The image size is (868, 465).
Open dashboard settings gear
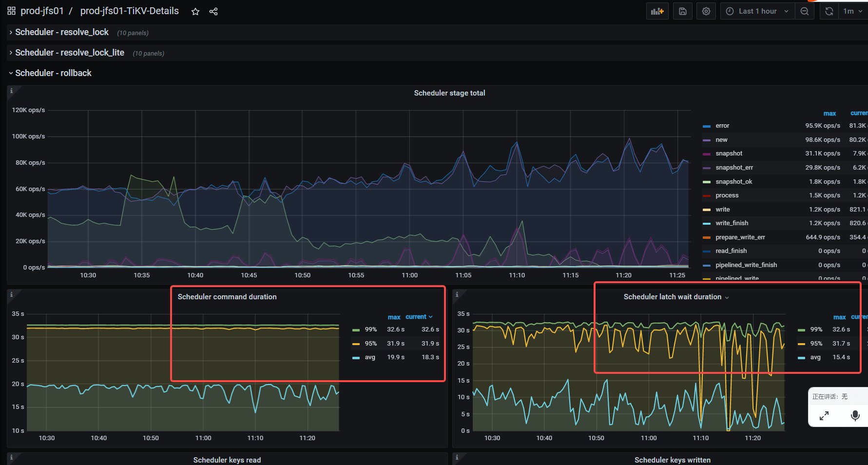(706, 11)
